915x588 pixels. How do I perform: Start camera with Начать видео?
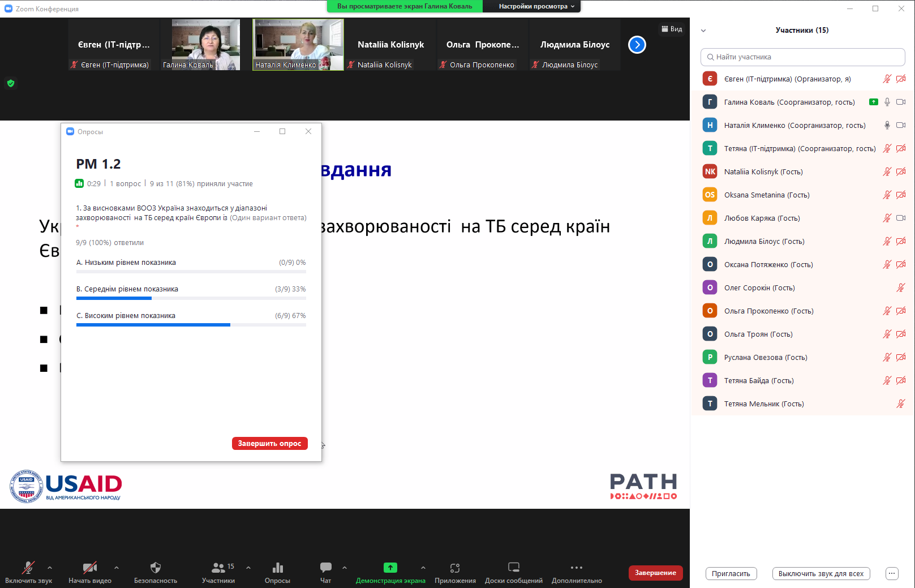pos(89,568)
